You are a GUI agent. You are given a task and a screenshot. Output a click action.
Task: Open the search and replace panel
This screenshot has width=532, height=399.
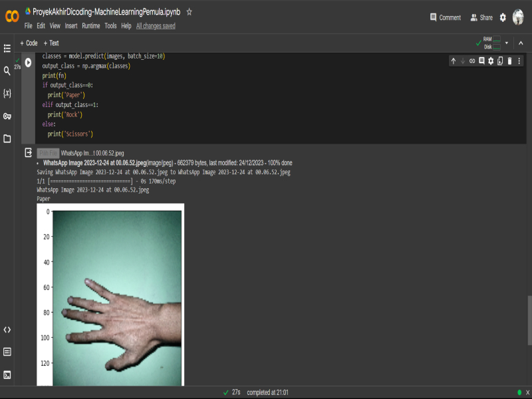7,70
